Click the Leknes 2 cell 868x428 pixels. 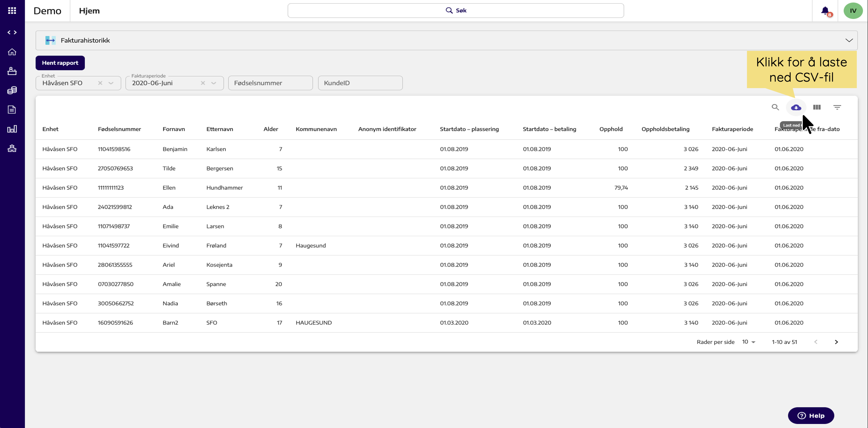pyautogui.click(x=218, y=207)
